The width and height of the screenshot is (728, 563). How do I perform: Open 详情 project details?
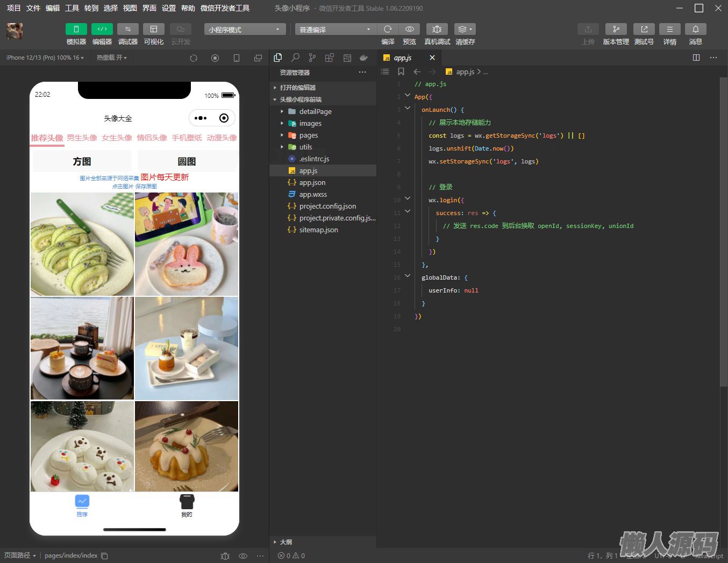pyautogui.click(x=669, y=29)
